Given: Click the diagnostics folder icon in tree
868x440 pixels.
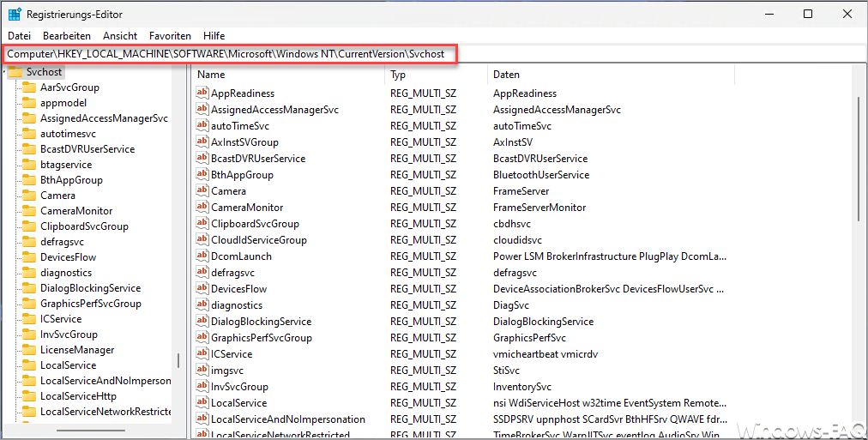Looking at the screenshot, I should tap(29, 273).
